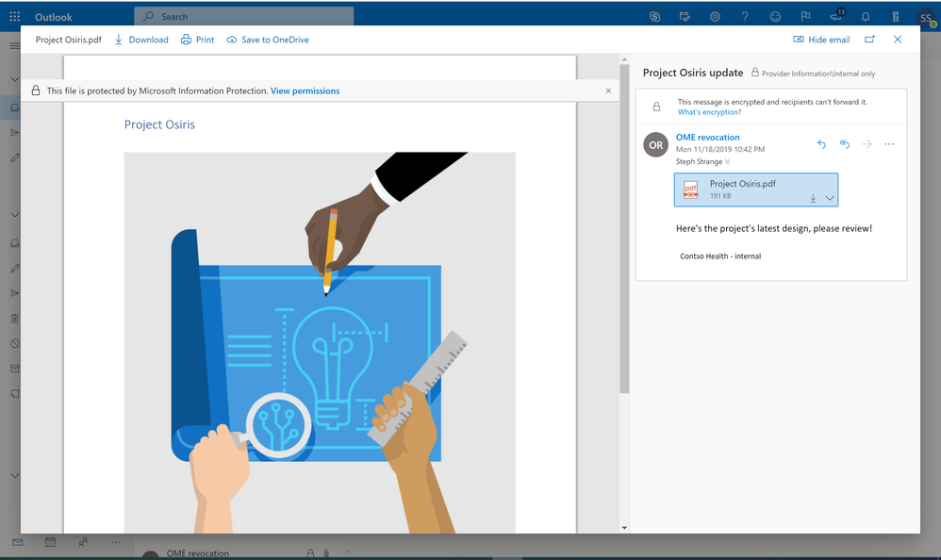Open the notifications bell
941x560 pixels.
(x=866, y=17)
